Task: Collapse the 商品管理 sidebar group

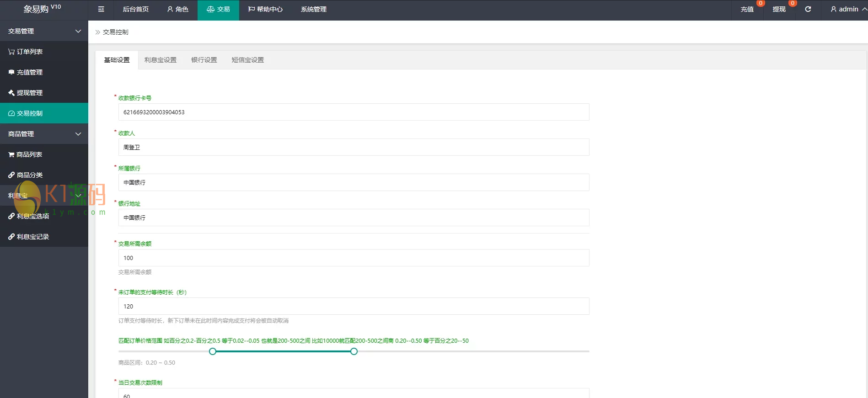Action: (44, 134)
